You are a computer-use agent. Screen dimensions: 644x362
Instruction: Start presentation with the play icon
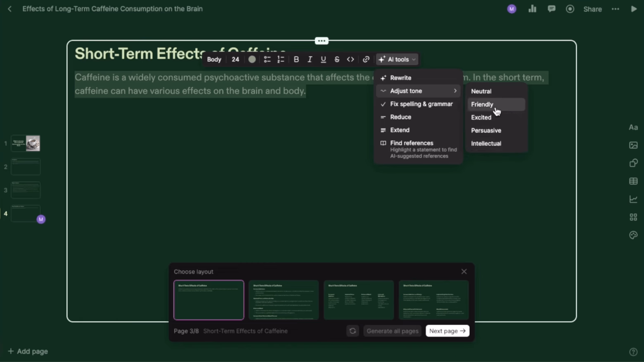coord(634,9)
